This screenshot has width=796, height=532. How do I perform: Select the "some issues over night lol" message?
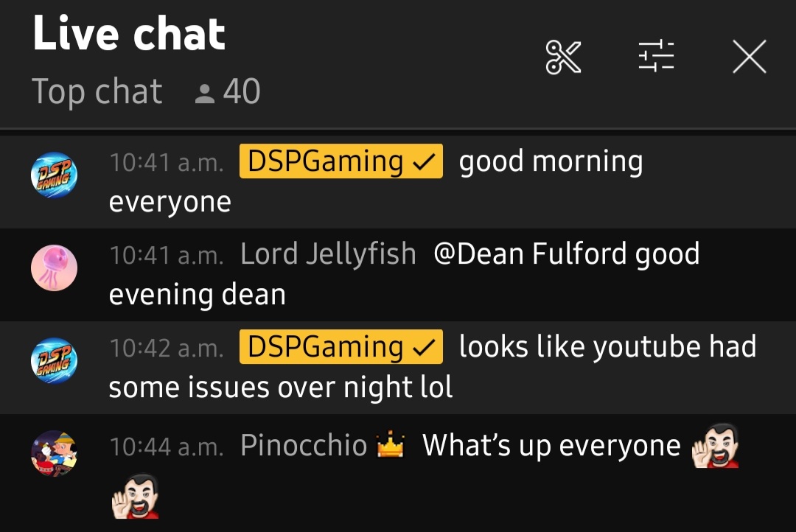point(281,388)
